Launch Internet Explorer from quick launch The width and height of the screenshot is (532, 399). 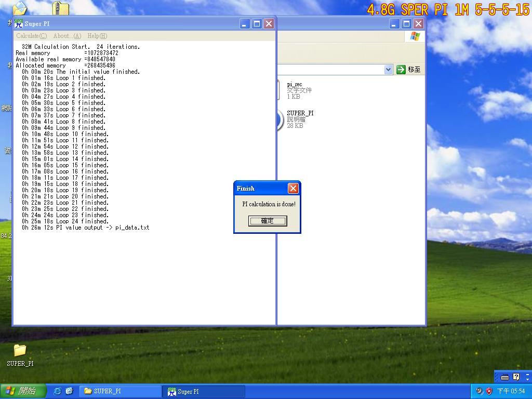tap(58, 391)
